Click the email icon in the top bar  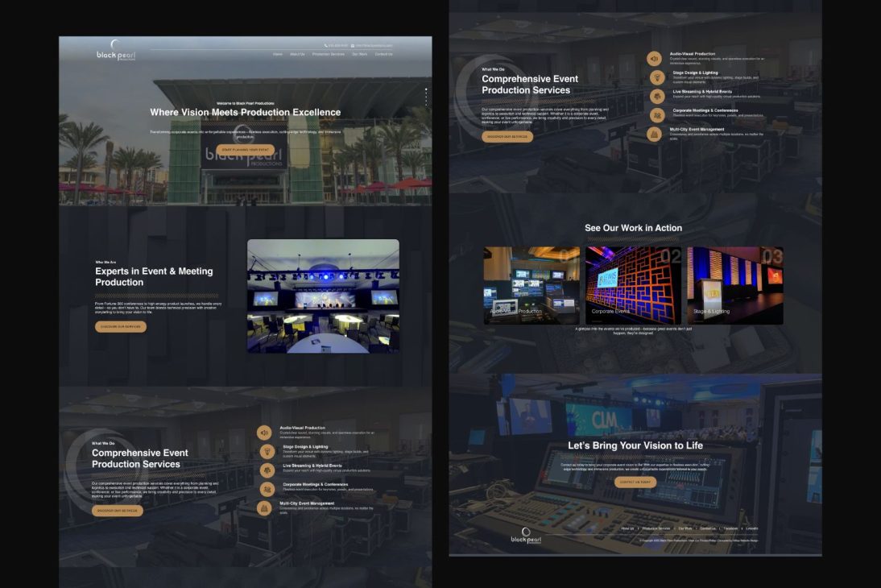(352, 45)
